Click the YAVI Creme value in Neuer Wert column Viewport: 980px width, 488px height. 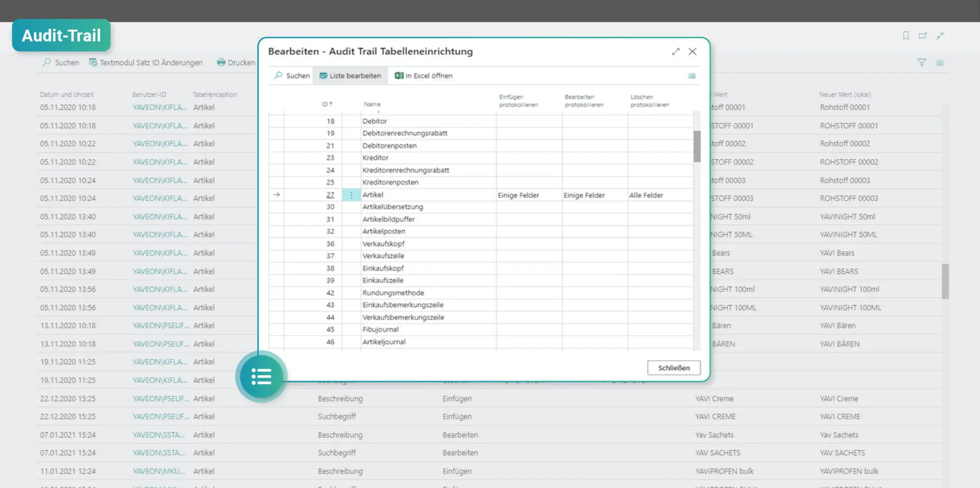click(839, 399)
